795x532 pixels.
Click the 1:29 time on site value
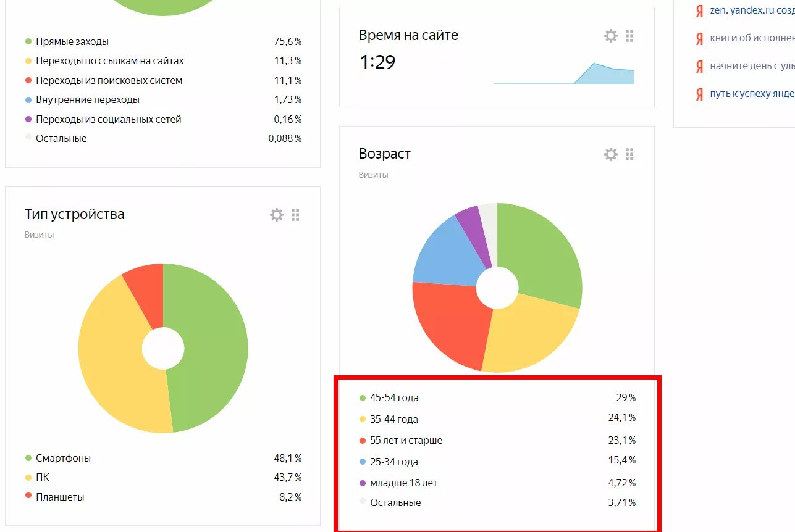pos(377,62)
